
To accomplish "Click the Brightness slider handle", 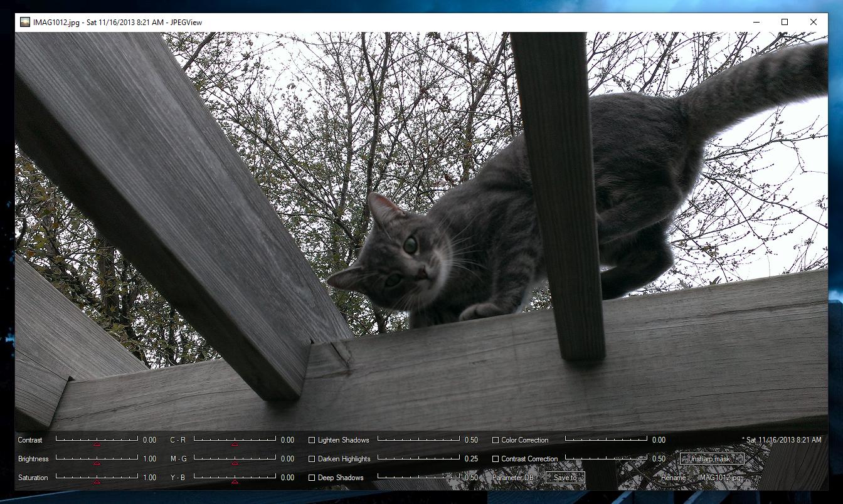I will coord(97,463).
